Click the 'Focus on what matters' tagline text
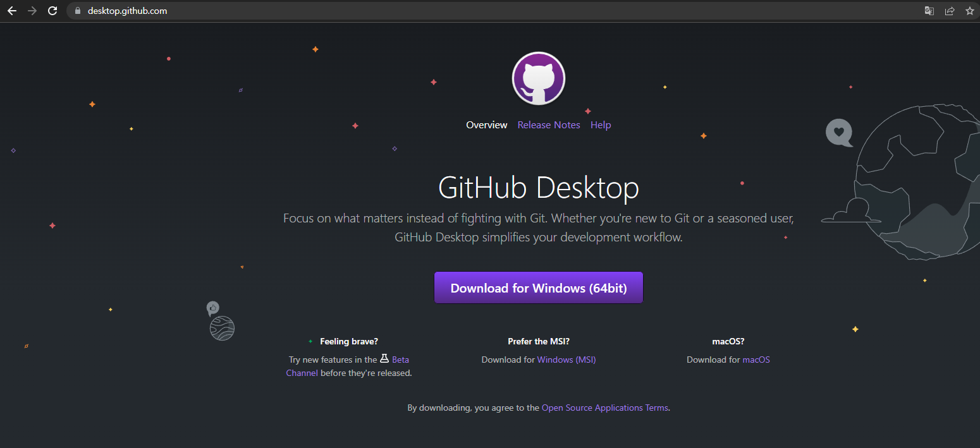 539,228
